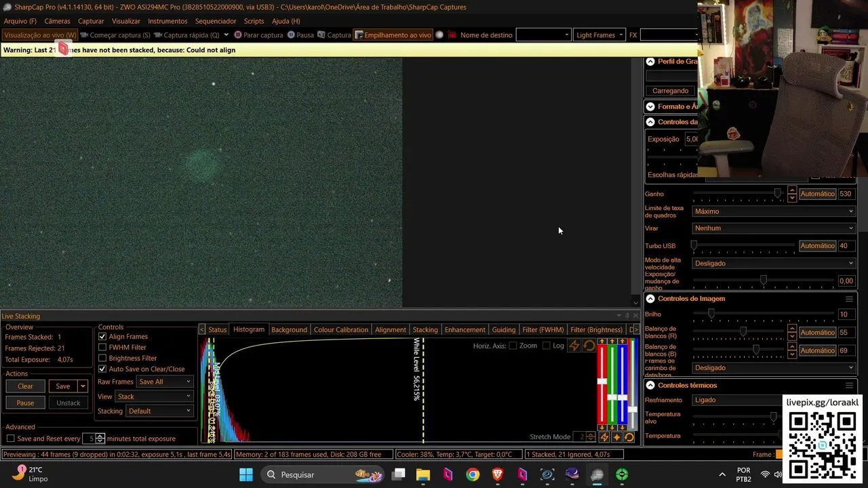The height and width of the screenshot is (488, 868).
Task: Click Começar captura (S) button
Action: coord(115,35)
